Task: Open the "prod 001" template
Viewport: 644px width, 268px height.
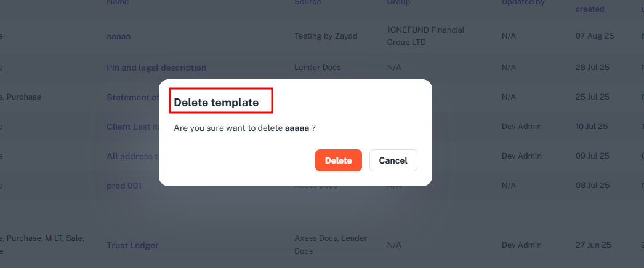Action: tap(124, 186)
